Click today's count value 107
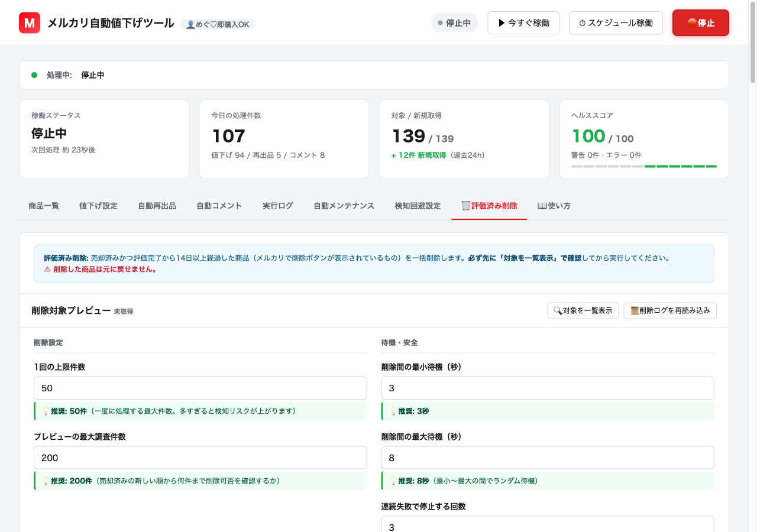 pyautogui.click(x=228, y=136)
